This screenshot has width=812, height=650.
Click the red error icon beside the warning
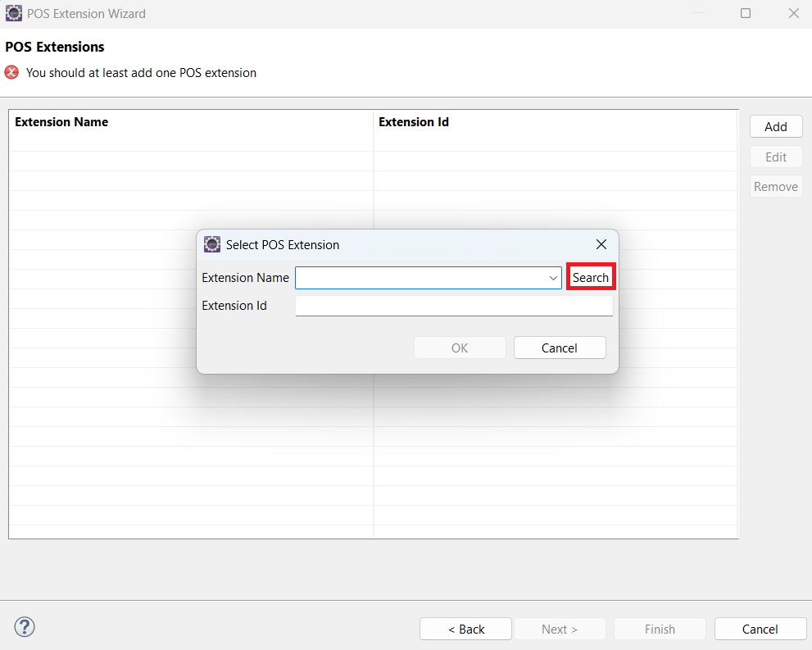click(11, 72)
